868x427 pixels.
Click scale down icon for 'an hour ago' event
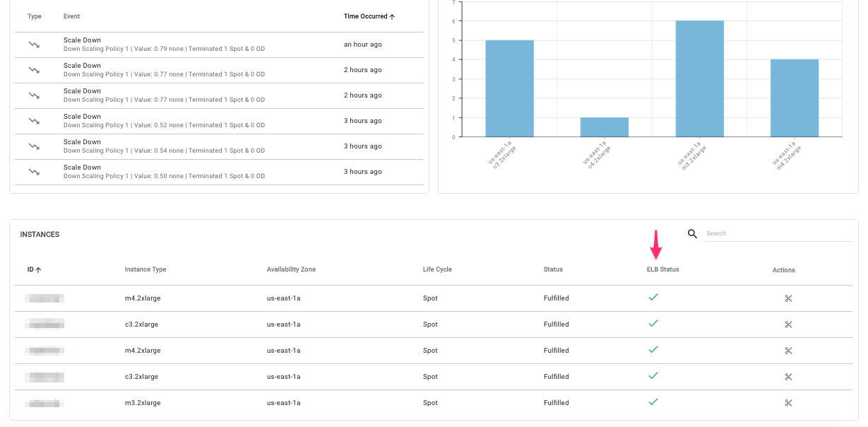[x=34, y=45]
